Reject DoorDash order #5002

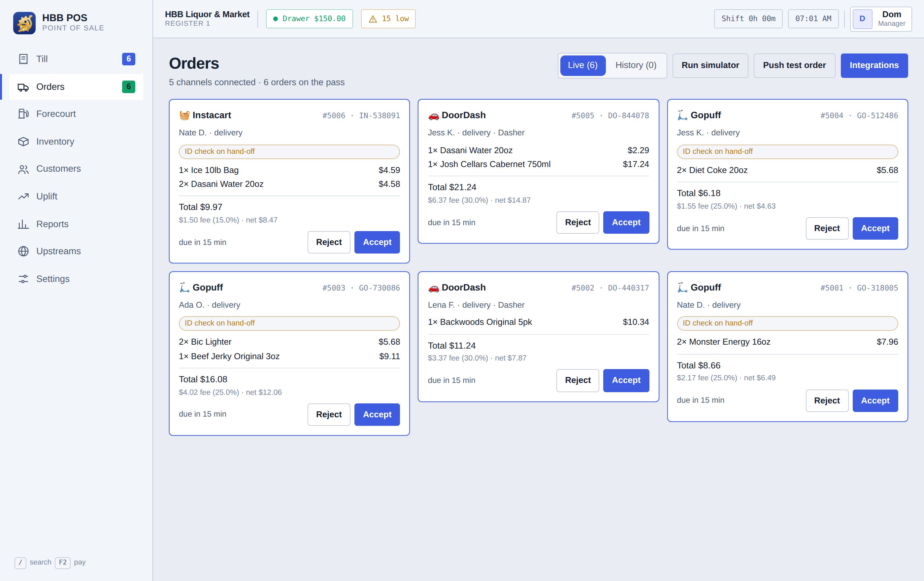point(577,380)
